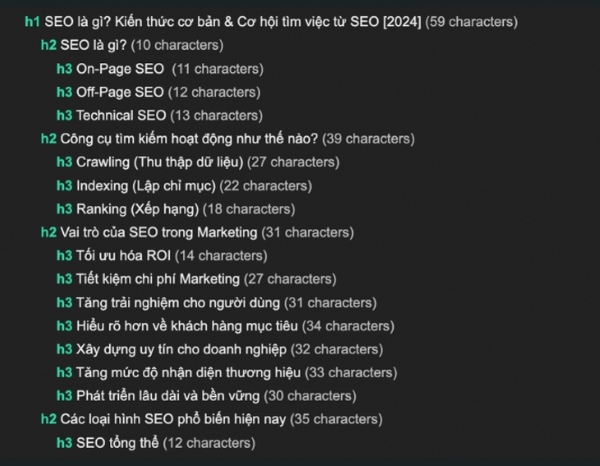
Task: Click 'Tiết kiệm chi phí Marketing' heading
Action: point(158,279)
